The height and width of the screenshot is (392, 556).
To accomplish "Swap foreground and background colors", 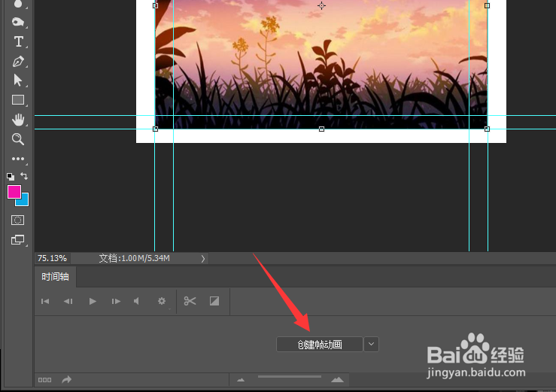I will (24, 175).
